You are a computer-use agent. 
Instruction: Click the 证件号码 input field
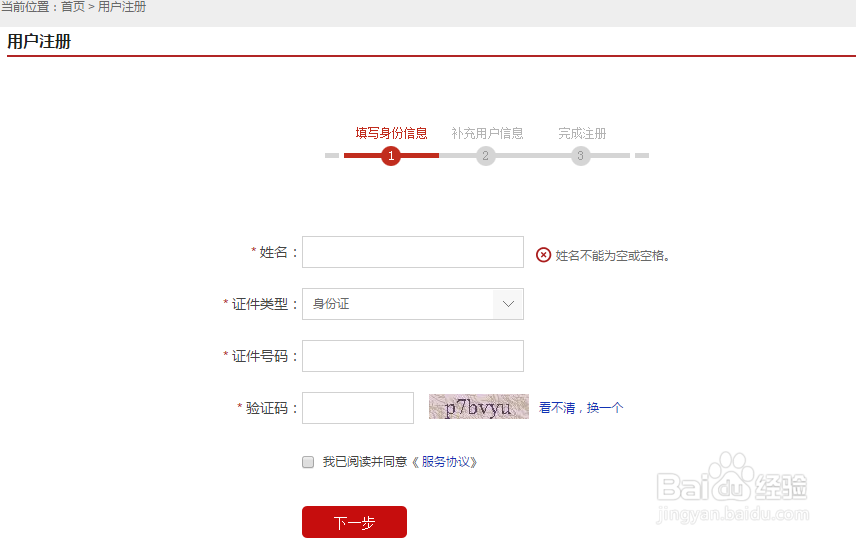coord(413,356)
